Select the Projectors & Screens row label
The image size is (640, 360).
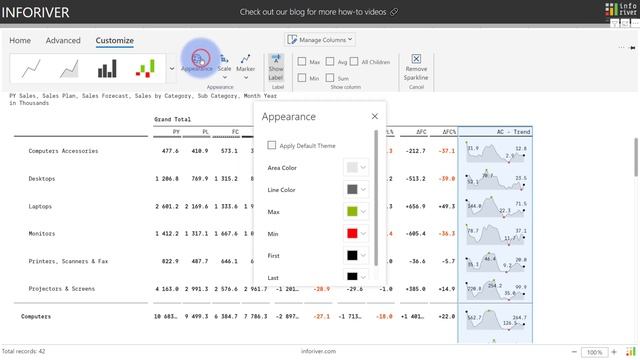coord(62,289)
